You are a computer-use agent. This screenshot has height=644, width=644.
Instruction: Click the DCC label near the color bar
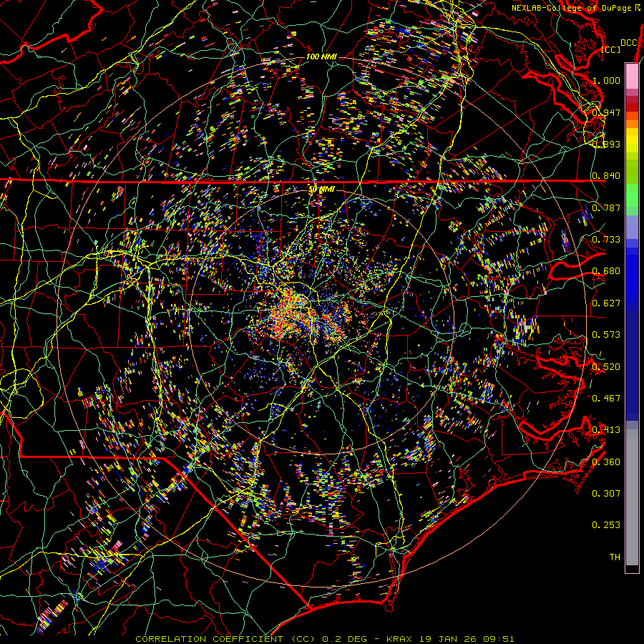[x=629, y=43]
